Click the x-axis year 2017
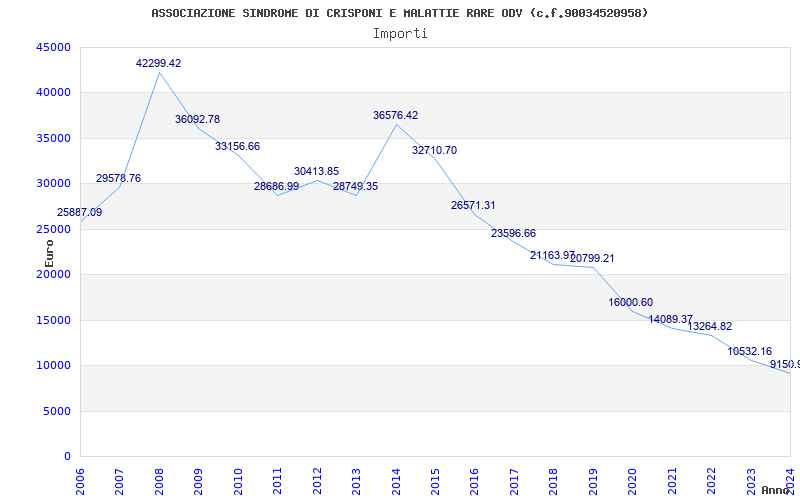The width and height of the screenshot is (800, 500). [514, 481]
